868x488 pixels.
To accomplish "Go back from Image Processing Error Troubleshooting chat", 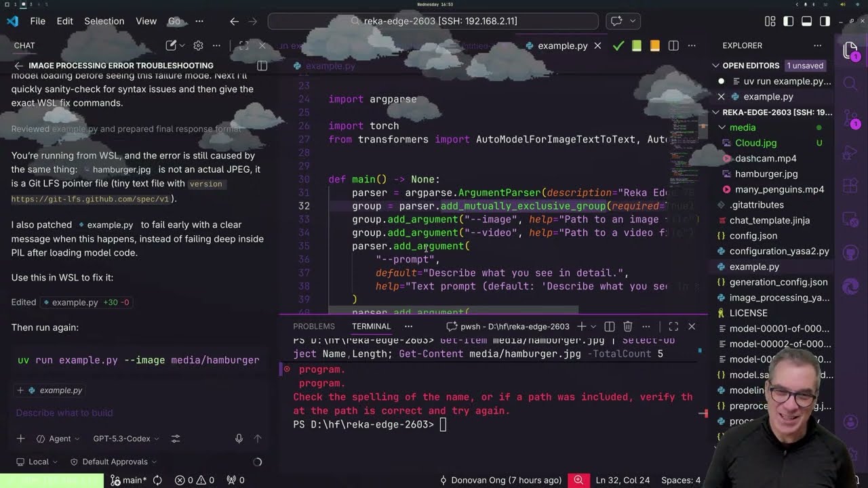I will 19,66.
